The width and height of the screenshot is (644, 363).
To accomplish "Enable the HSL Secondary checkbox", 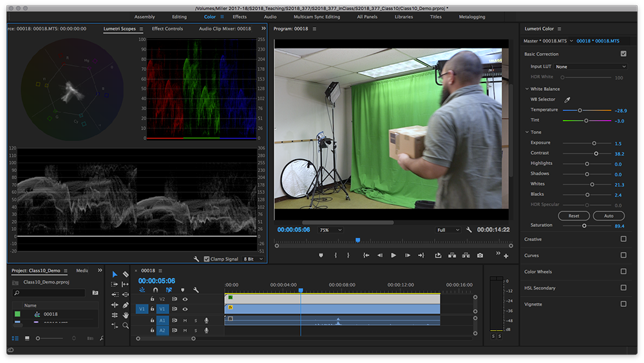I will tap(623, 288).
